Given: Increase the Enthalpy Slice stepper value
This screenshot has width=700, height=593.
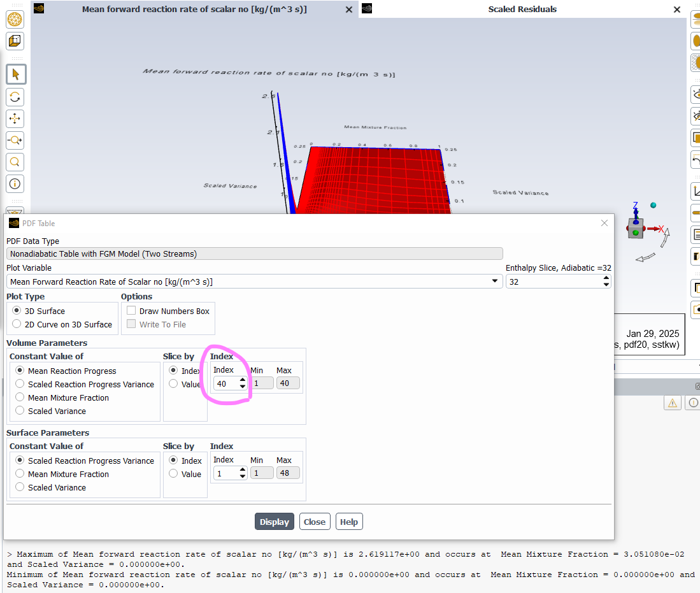Looking at the screenshot, I should click(606, 278).
